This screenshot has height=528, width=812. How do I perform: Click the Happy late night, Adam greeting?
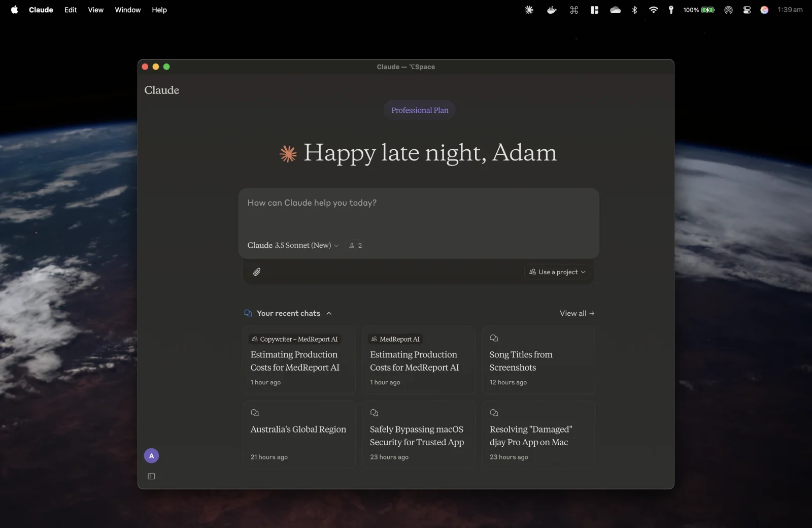tap(430, 153)
